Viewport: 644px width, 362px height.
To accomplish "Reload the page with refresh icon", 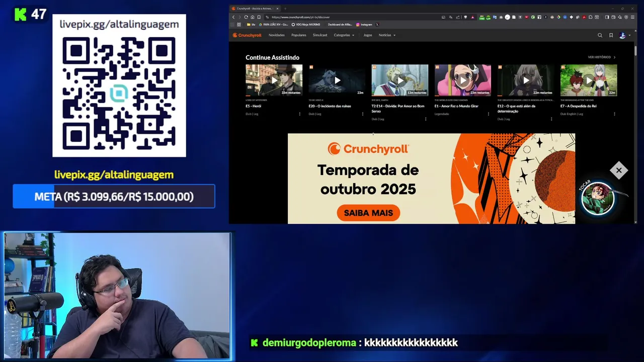I will click(x=246, y=17).
